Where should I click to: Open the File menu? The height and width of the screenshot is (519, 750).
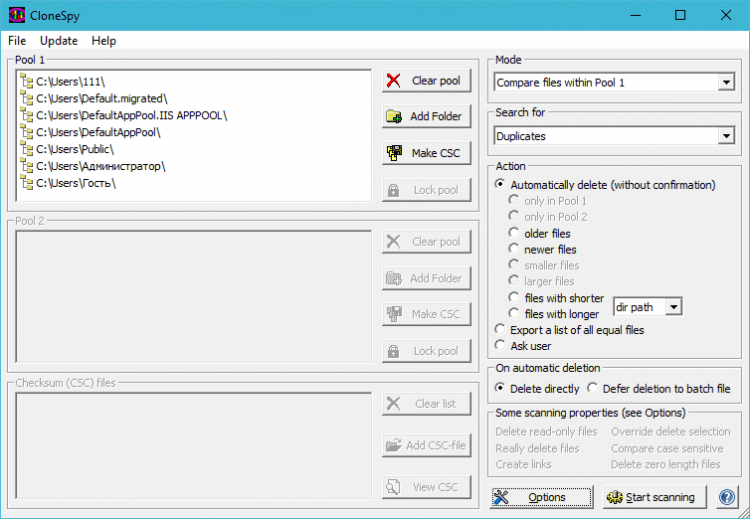pos(17,41)
